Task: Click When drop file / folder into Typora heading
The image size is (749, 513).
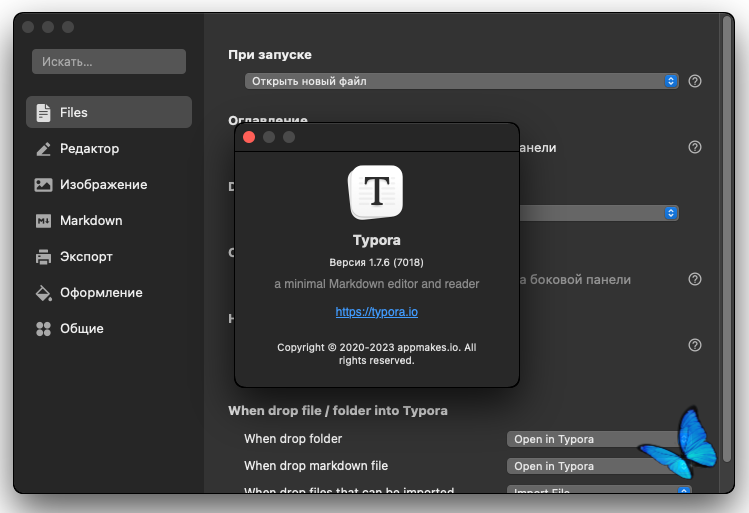Action: [x=338, y=411]
